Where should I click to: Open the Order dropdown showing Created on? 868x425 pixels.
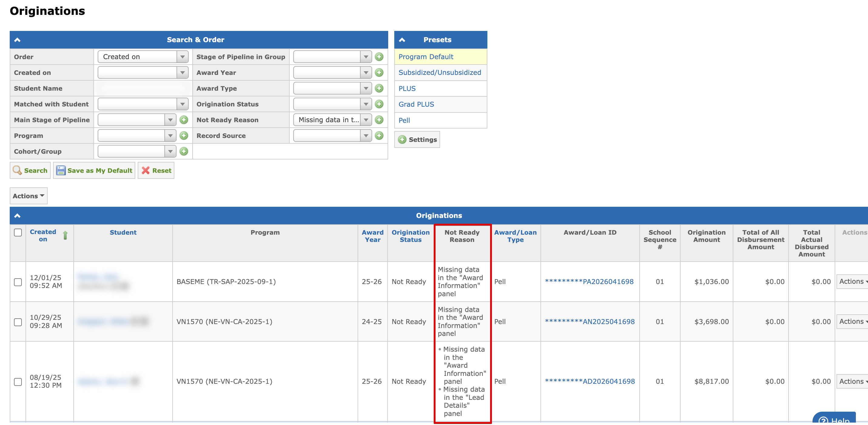click(x=143, y=57)
